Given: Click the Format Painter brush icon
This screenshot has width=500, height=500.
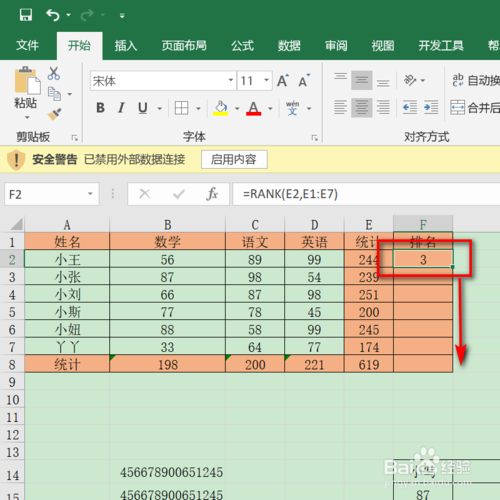Looking at the screenshot, I should click(54, 114).
